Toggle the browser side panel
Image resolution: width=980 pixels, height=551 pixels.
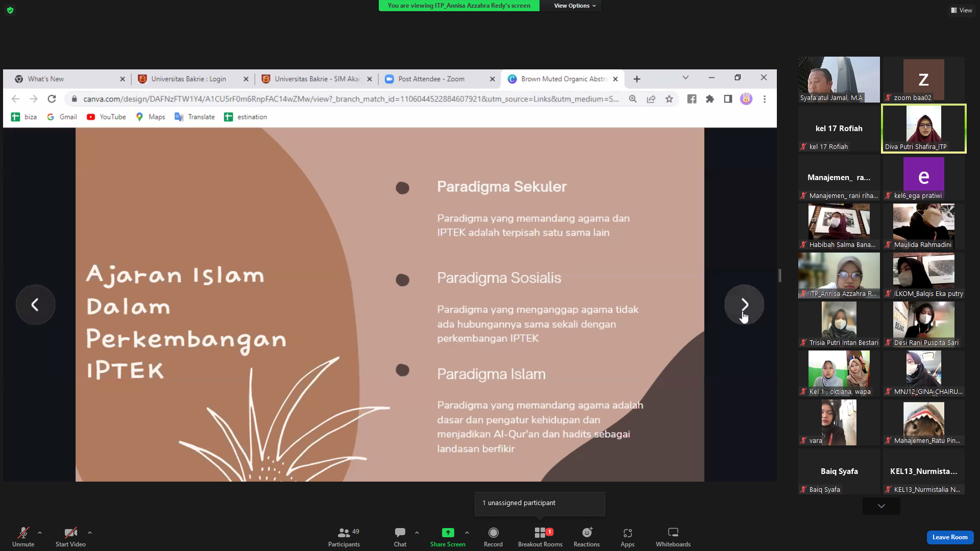[728, 99]
